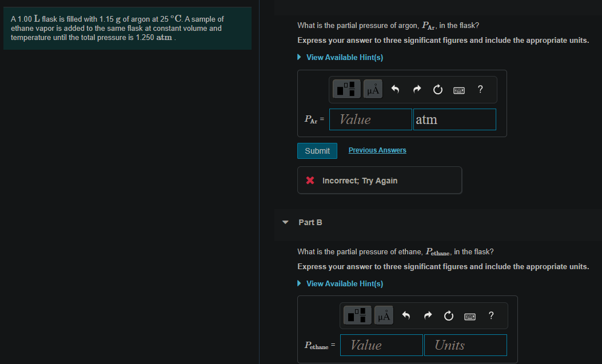This screenshot has height=364, width=602.
Task: Redo edit in argon answer toolbar
Action: pos(417,89)
